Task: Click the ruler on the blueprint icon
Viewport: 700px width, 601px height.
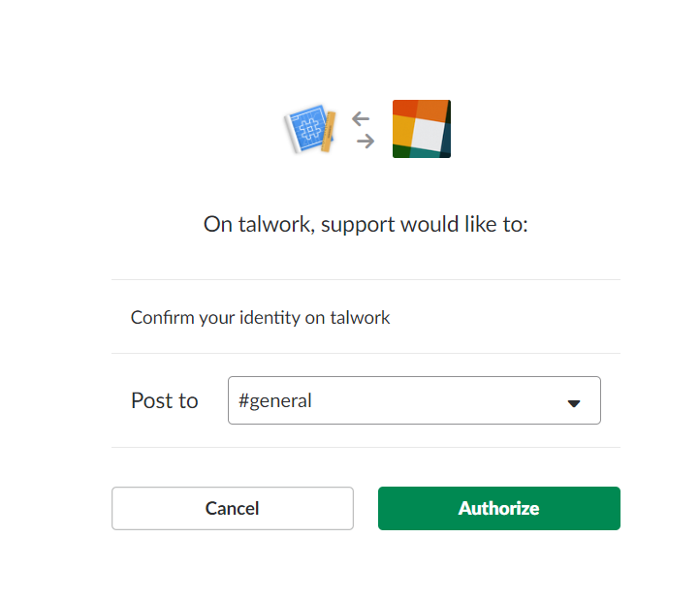Action: point(329,132)
